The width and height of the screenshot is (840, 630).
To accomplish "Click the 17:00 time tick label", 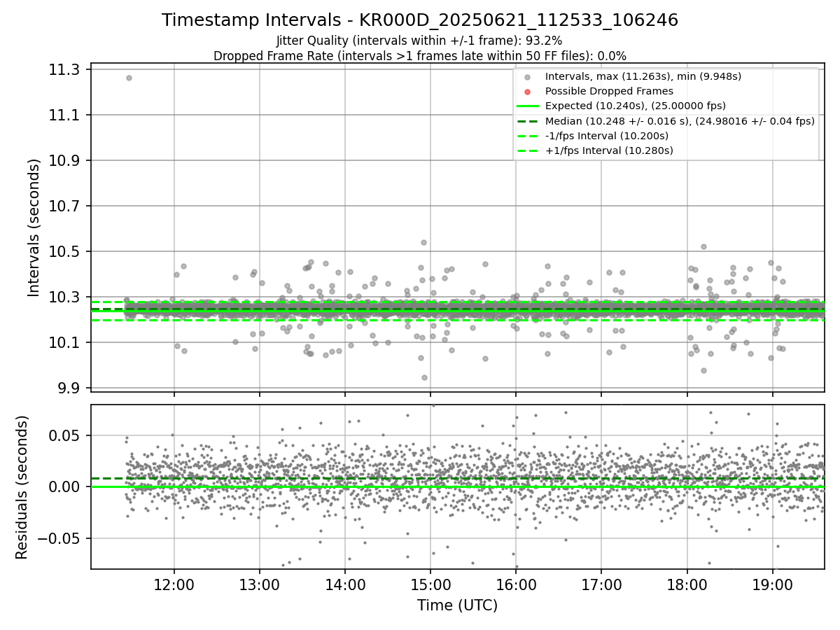I will (x=601, y=584).
